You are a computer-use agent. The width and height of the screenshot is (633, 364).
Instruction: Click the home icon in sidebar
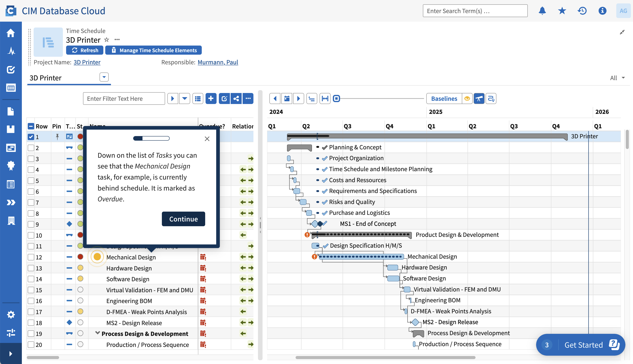[x=11, y=33]
